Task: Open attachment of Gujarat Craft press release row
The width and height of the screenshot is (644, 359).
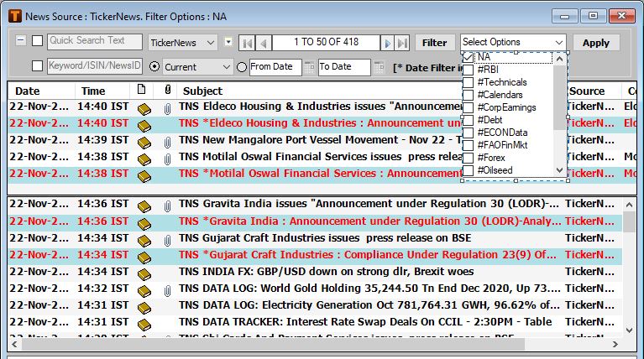Action: point(168,241)
